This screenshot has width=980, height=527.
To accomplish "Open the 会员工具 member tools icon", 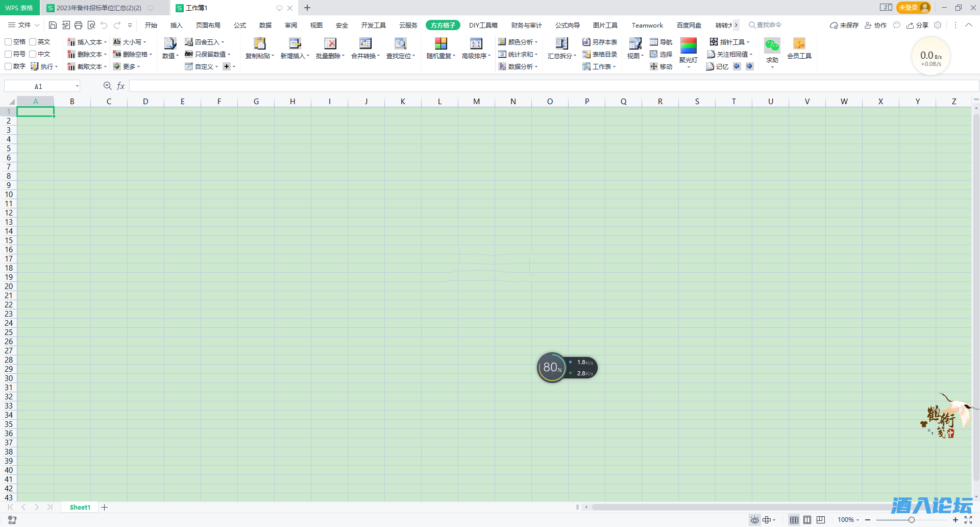I will [799, 44].
